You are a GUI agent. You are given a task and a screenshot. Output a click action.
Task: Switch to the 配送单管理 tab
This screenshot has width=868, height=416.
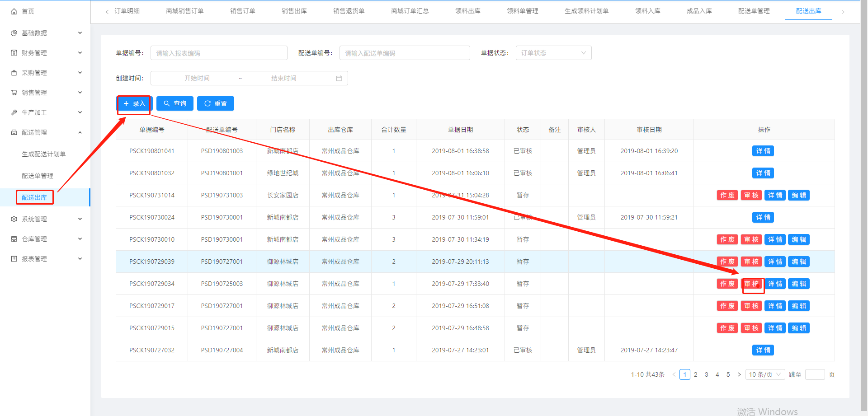tap(754, 11)
